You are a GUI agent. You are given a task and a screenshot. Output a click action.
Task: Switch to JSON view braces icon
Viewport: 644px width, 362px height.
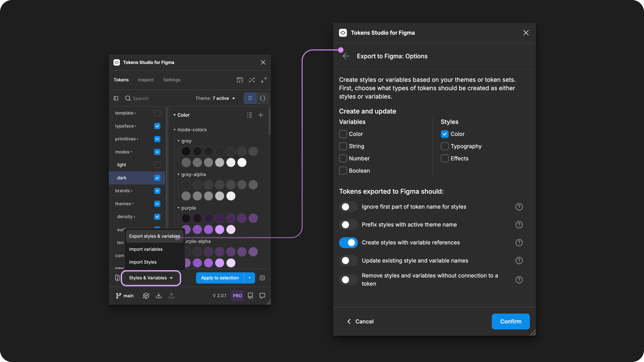262,98
